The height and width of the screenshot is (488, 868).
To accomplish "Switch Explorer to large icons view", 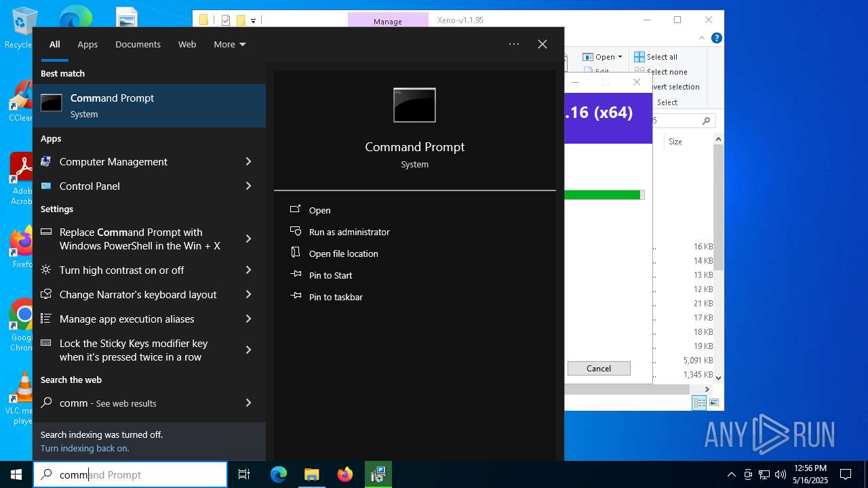I will [713, 403].
